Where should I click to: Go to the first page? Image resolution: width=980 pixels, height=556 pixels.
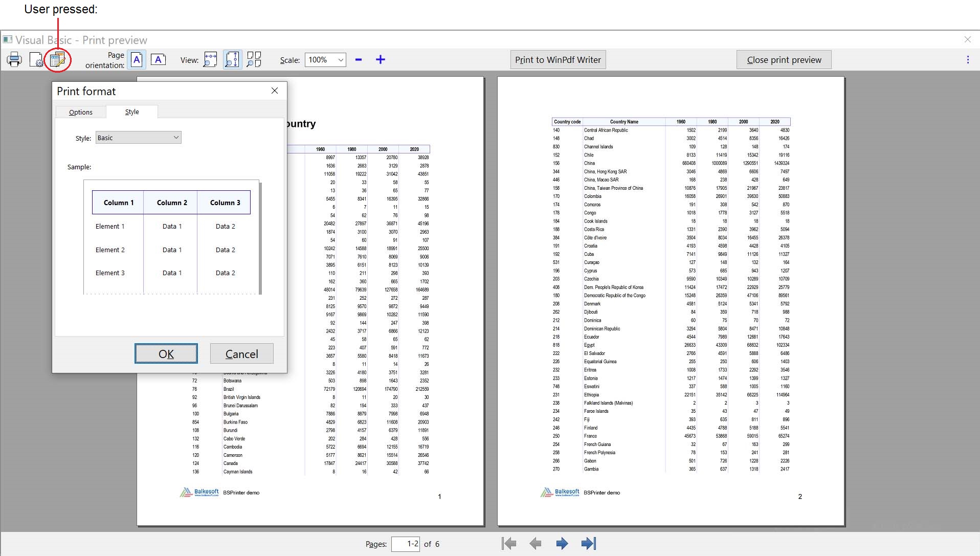(x=509, y=543)
